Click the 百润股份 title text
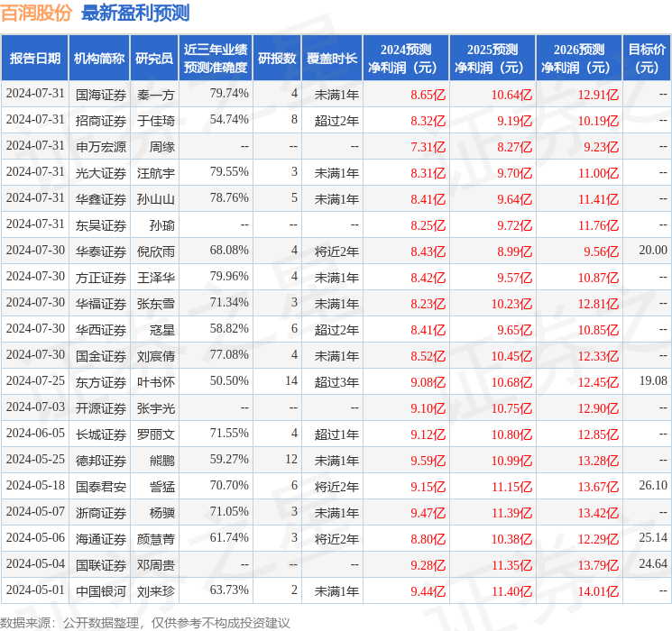 click(36, 13)
